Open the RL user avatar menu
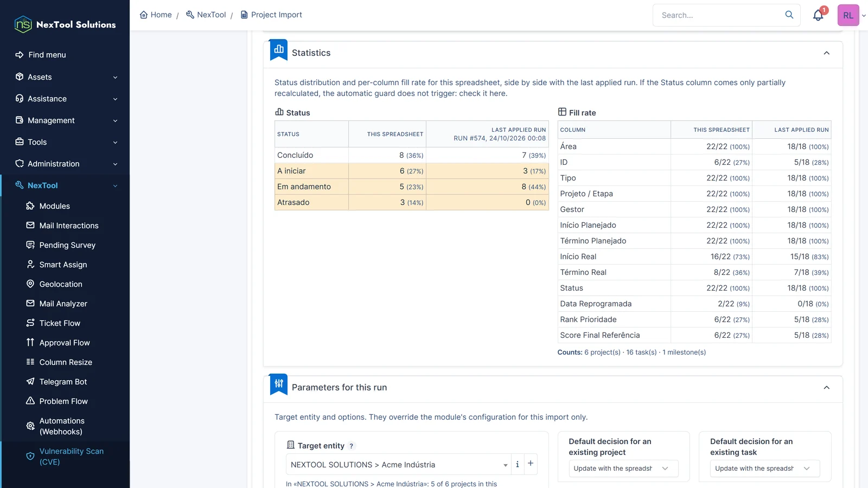Image resolution: width=868 pixels, height=488 pixels. tap(848, 15)
